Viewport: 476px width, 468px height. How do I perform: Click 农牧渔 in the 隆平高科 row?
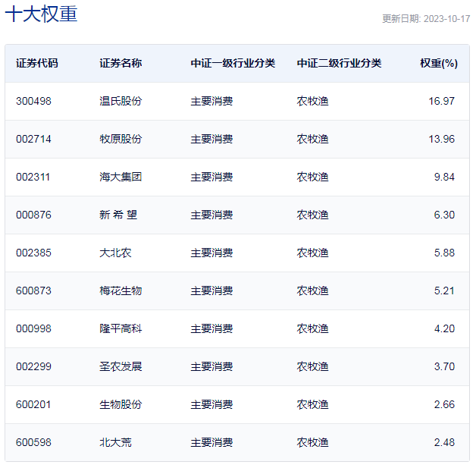coord(313,329)
